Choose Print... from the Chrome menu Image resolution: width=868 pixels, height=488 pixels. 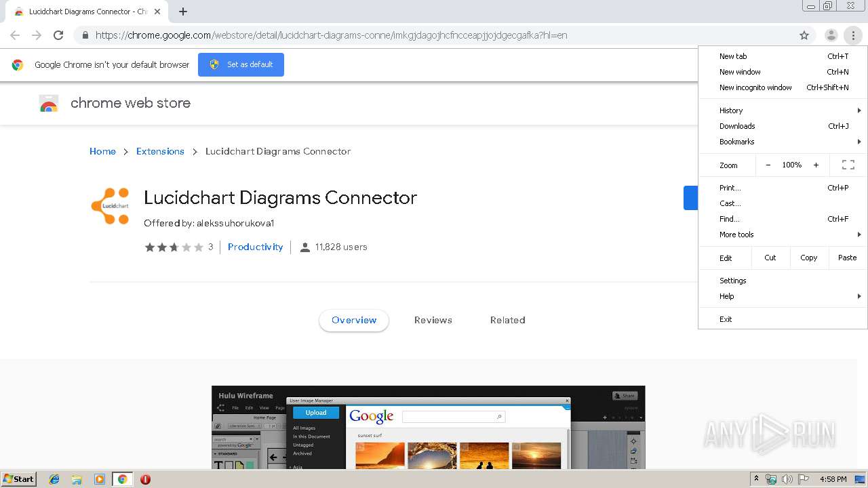tap(783, 188)
